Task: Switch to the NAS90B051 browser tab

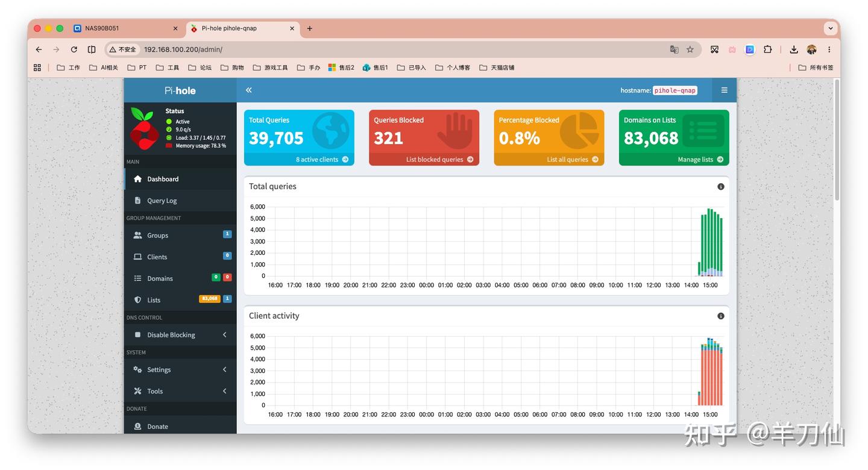Action: click(x=125, y=28)
